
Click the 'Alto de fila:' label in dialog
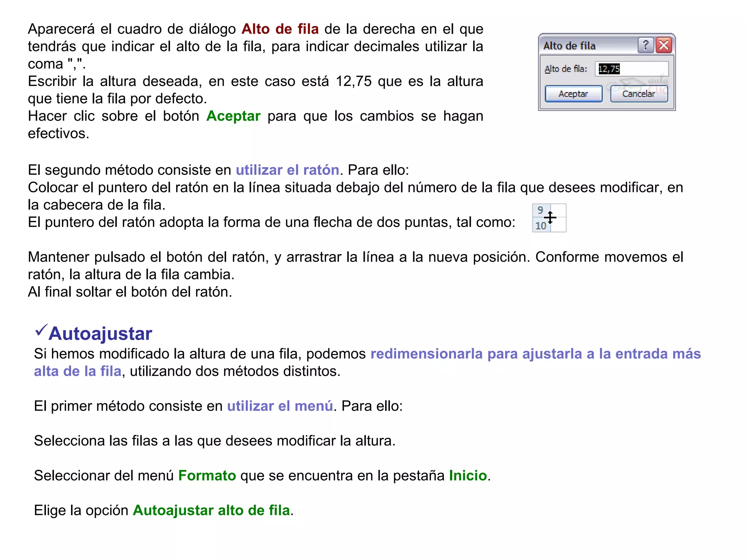tap(565, 69)
